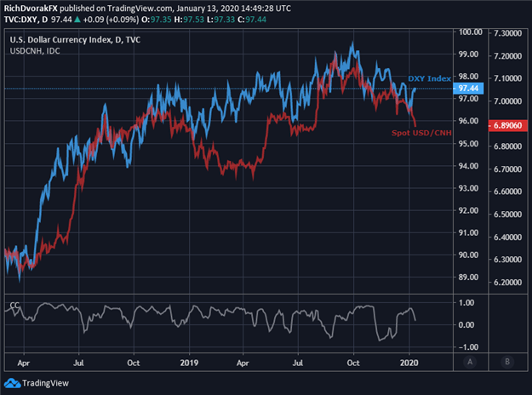Click the 0.00 correlation axis label
This screenshot has height=395, width=532.
(466, 325)
